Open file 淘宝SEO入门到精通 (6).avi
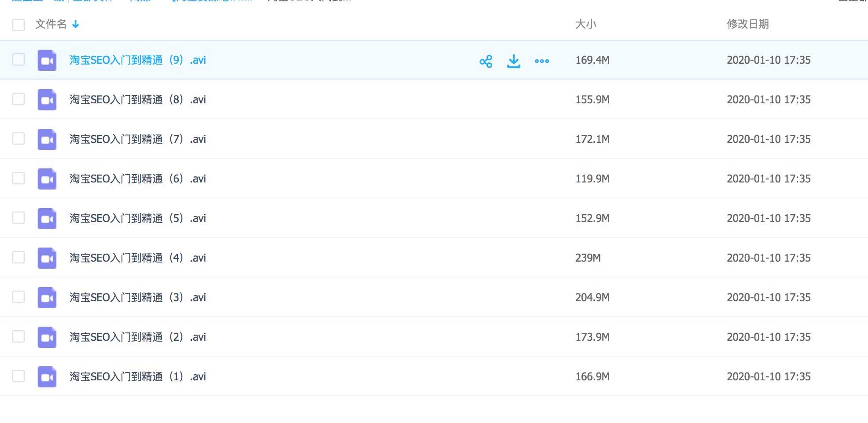Viewport: 868px width, 423px height. click(138, 179)
